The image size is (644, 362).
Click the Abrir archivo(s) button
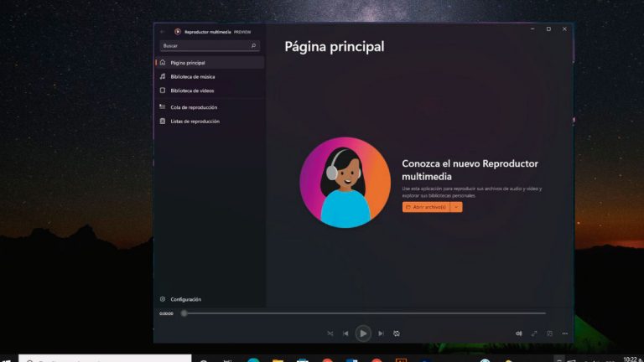pyautogui.click(x=426, y=207)
